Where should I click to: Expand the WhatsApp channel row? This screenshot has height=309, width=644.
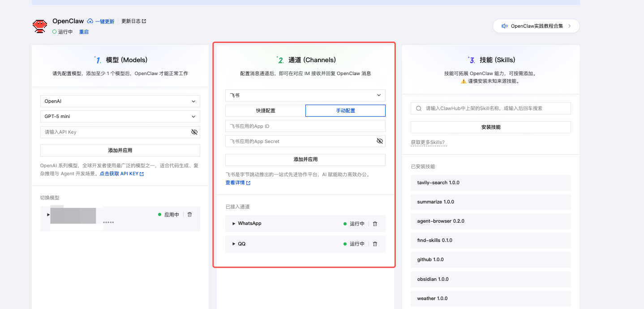click(234, 224)
